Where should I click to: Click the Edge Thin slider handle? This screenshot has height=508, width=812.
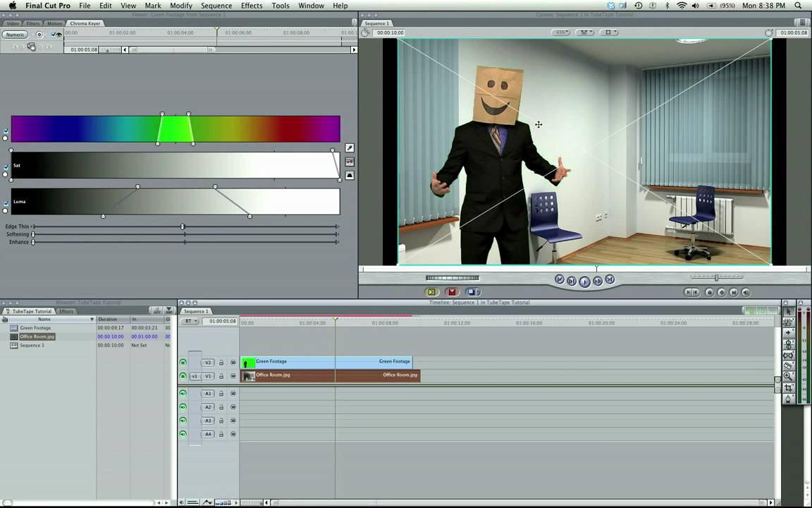[183, 226]
